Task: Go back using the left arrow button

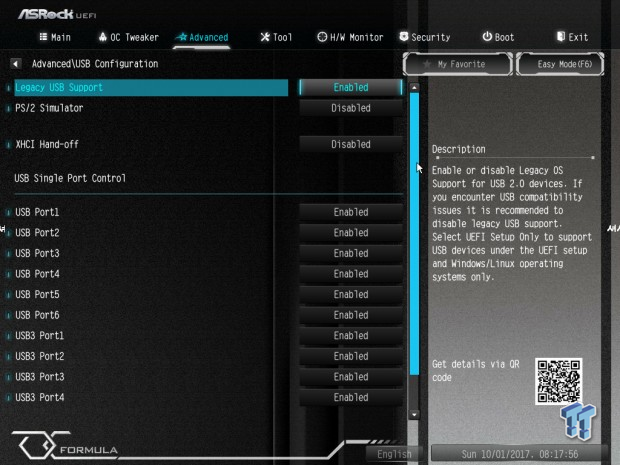Action: point(16,63)
